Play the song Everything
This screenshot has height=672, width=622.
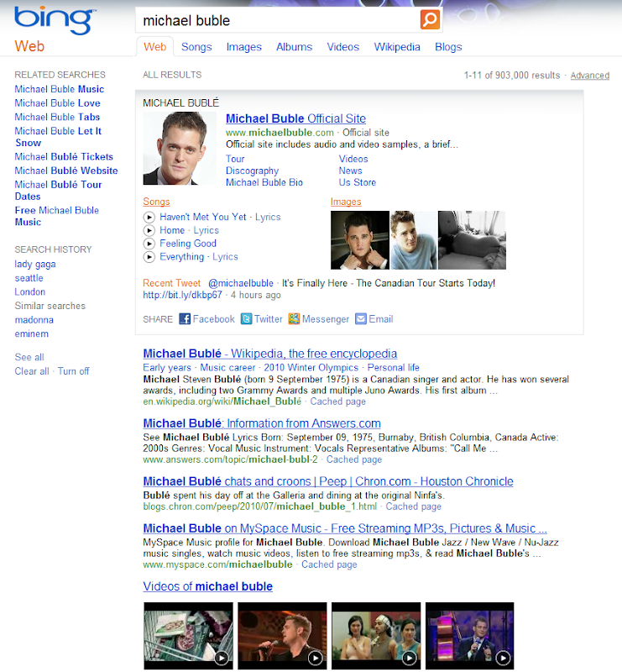pos(149,257)
